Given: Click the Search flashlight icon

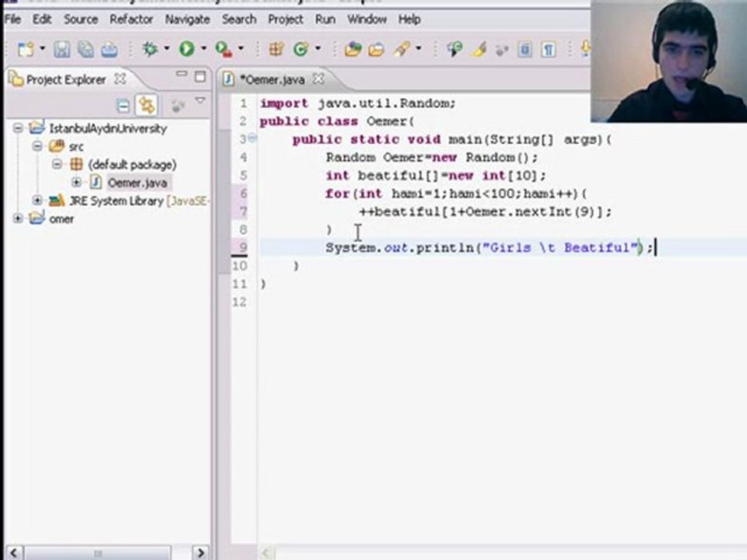Looking at the screenshot, I should coord(402,48).
